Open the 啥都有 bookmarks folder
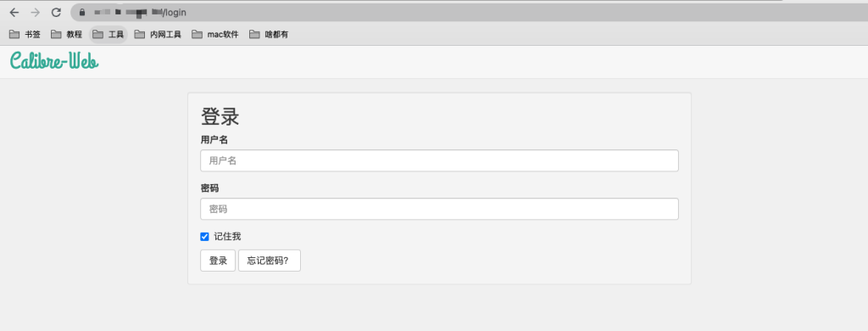Screen dimensions: 868x331 coord(269,35)
